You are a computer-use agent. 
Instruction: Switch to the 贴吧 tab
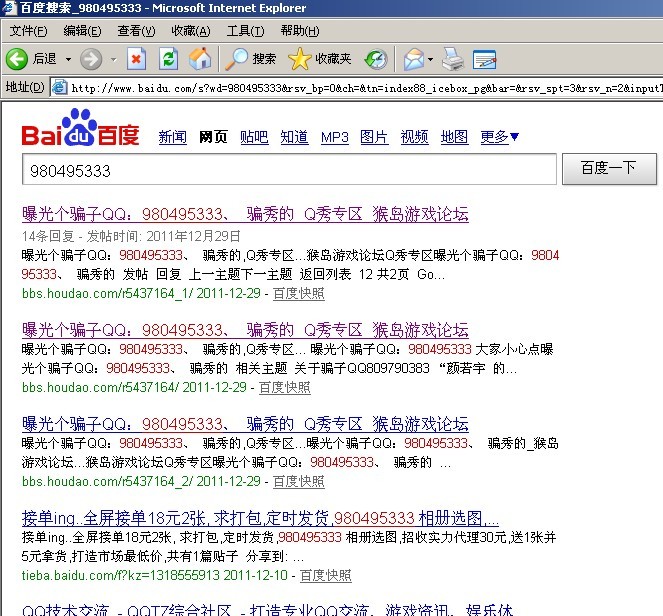(254, 137)
